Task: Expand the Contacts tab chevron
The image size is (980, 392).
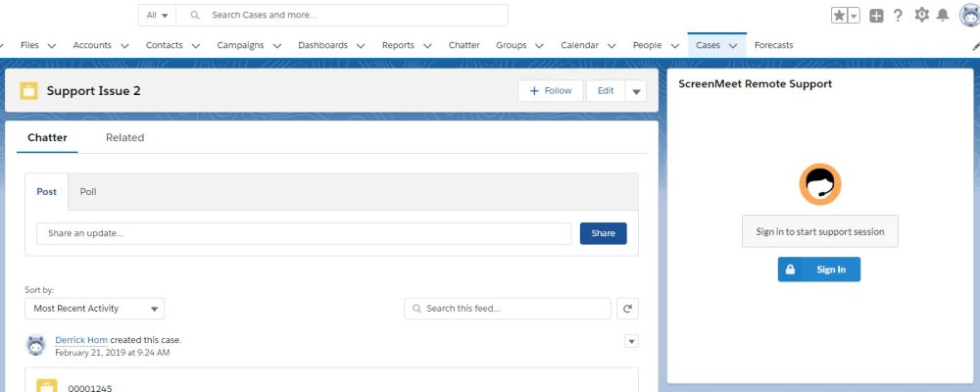Action: (x=196, y=46)
